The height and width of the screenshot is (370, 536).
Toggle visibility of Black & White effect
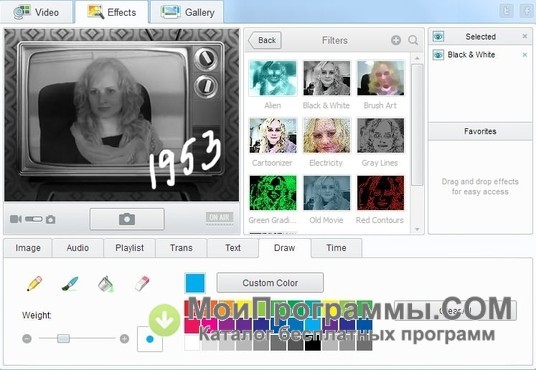[438, 55]
